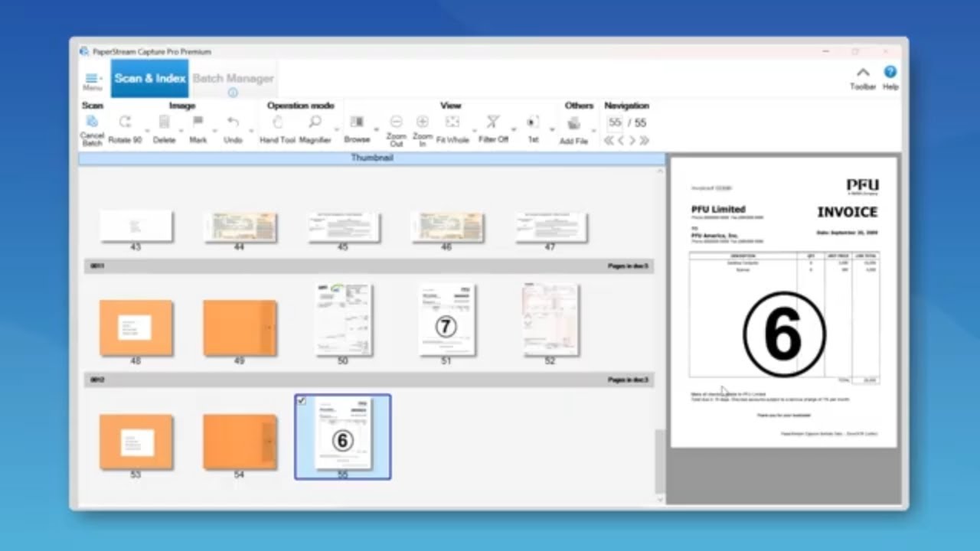Click the Delete page icon
The image size is (980, 551).
[x=164, y=122]
